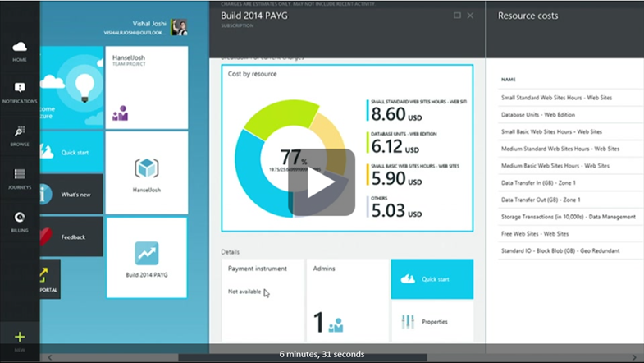Select the 5.90 USD Small Basic entry

413,175
